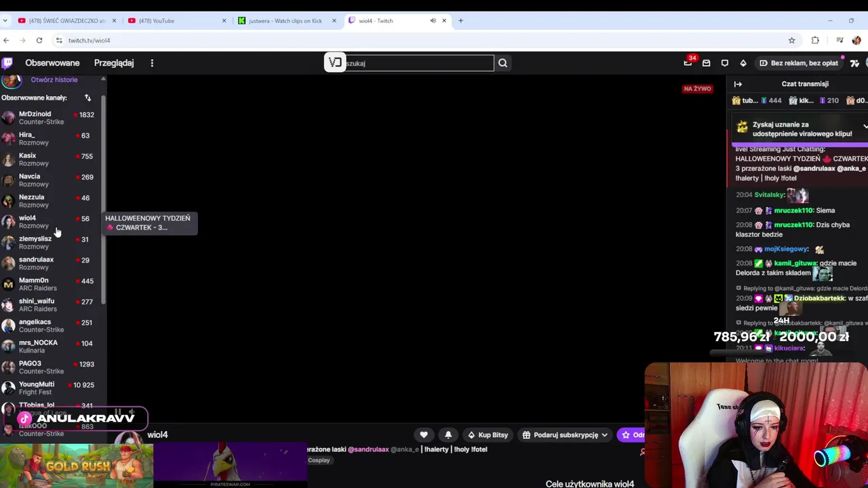The height and width of the screenshot is (488, 868).
Task: Sort followed channels with arrows icon
Action: [87, 98]
